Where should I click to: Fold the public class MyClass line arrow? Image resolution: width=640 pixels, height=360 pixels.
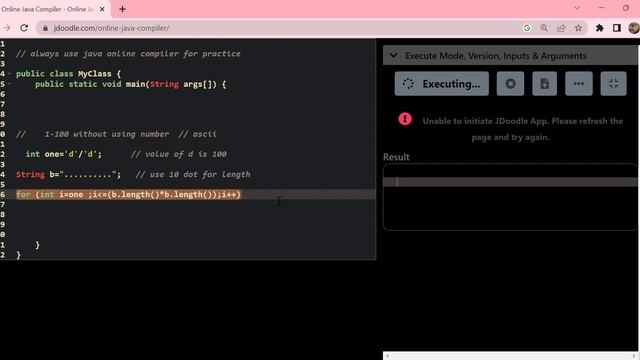coord(9,74)
